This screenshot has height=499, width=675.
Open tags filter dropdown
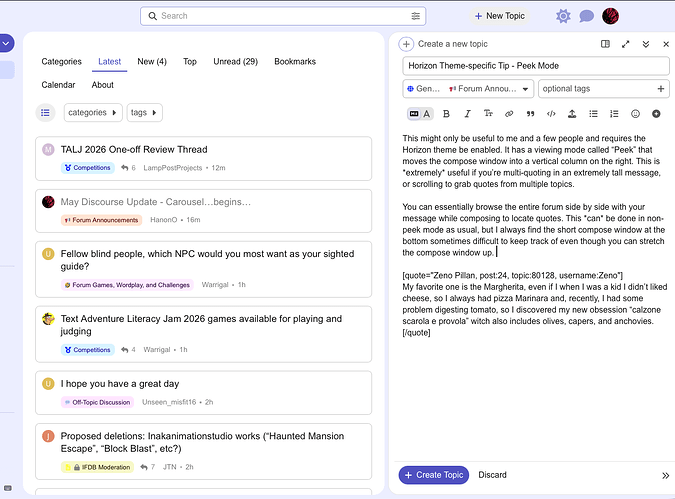(144, 113)
